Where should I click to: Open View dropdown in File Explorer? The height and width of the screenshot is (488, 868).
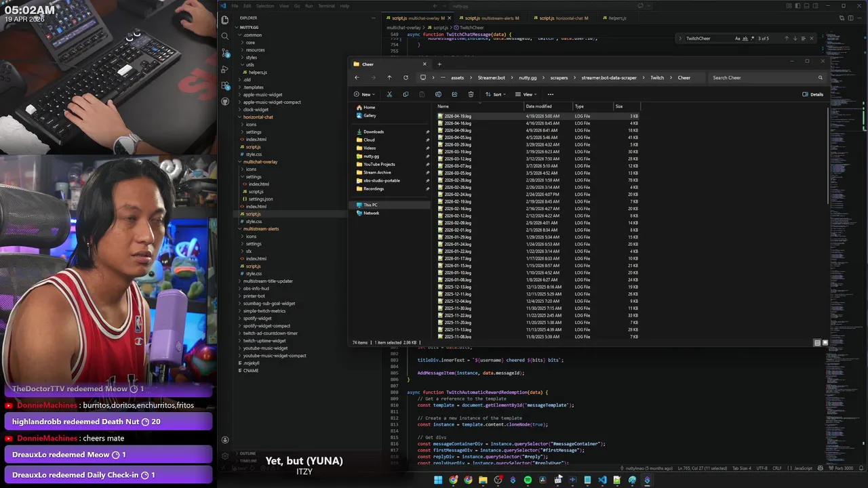click(x=526, y=94)
